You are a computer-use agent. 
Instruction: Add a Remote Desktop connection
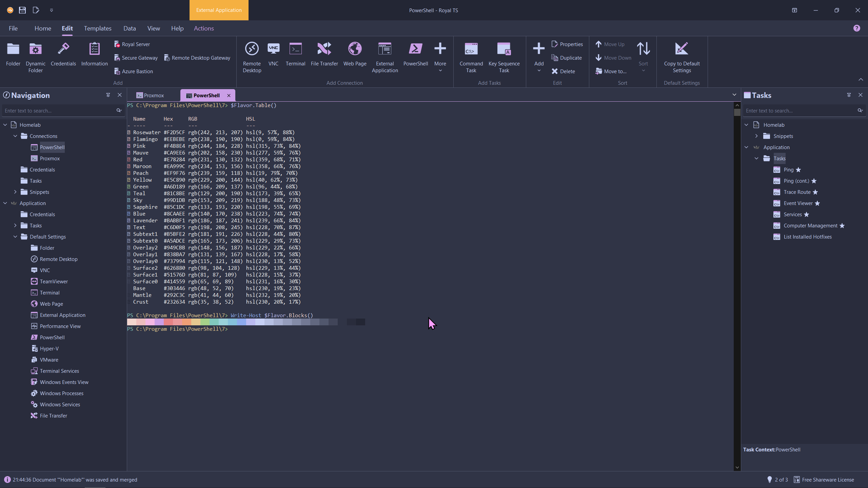coord(252,57)
